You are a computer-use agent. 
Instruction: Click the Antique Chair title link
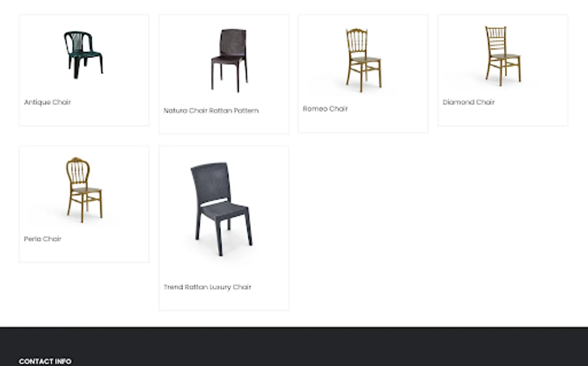[47, 102]
